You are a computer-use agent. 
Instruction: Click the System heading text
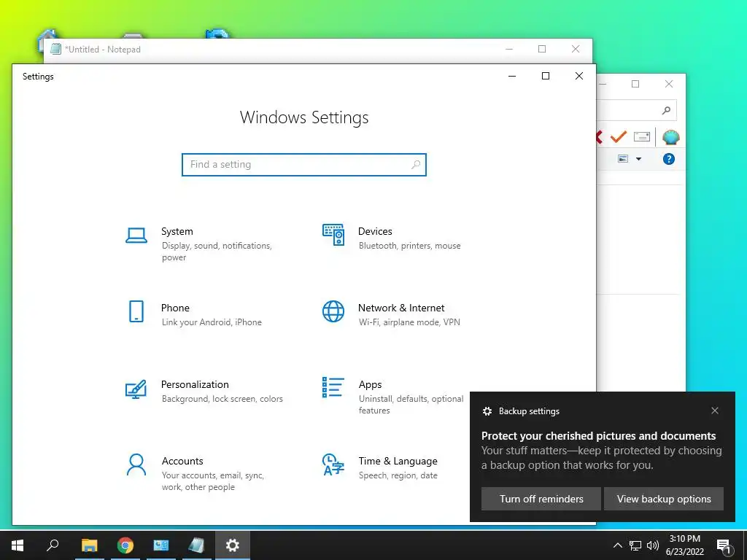click(x=177, y=231)
